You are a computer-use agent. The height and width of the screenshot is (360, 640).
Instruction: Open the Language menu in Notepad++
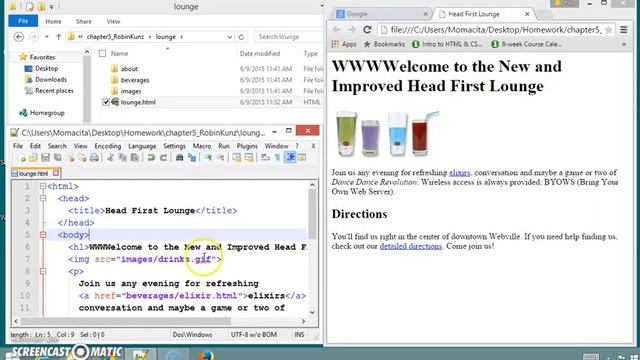142,146
